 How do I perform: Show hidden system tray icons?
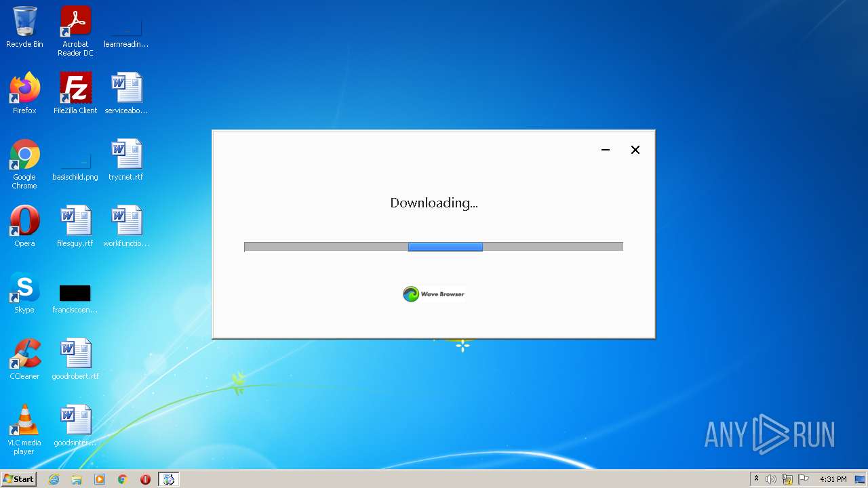pos(757,479)
